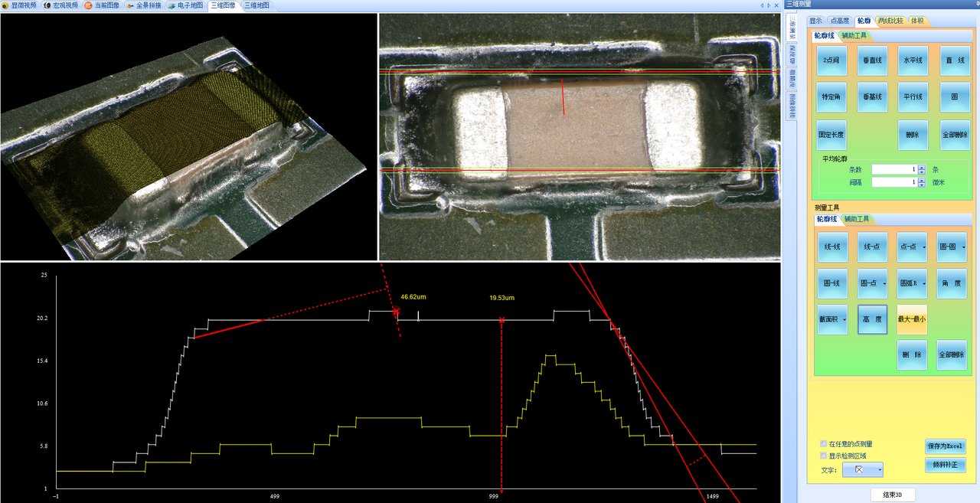
Task: Open the 显示 tab in 三维测量 panel
Action: pos(815,21)
